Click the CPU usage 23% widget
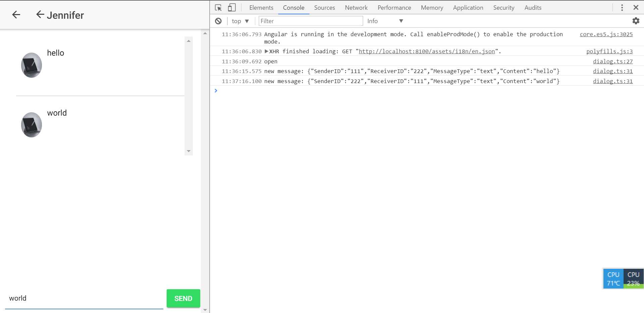644x313 pixels. [633, 279]
